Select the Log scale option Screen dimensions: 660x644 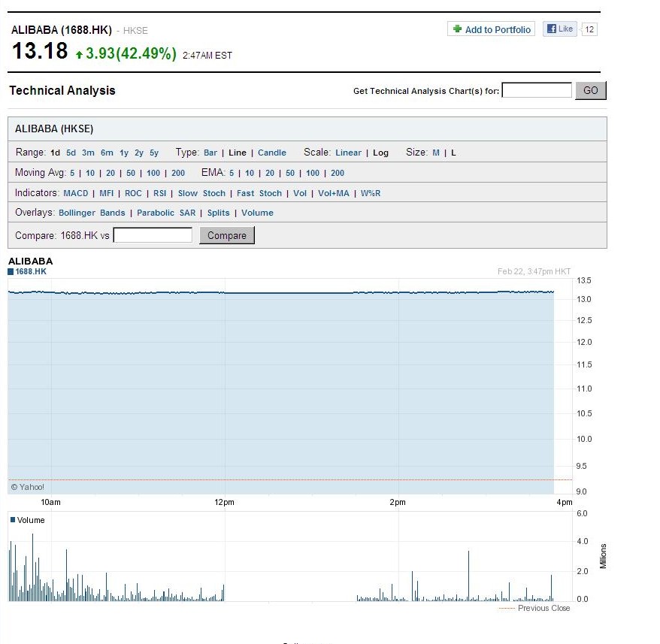tap(380, 153)
